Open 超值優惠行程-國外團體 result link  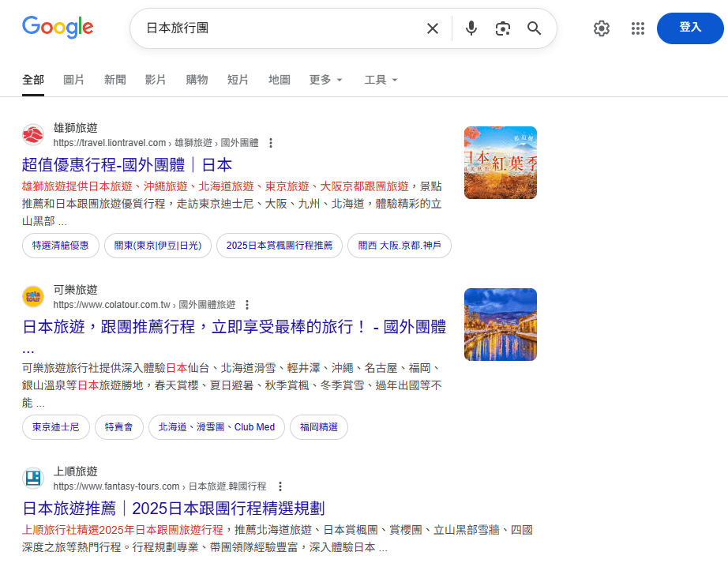pyautogui.click(x=127, y=165)
